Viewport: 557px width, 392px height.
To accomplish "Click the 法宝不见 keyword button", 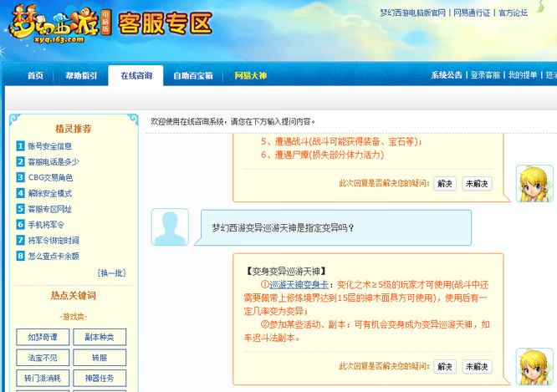I will (x=43, y=358).
